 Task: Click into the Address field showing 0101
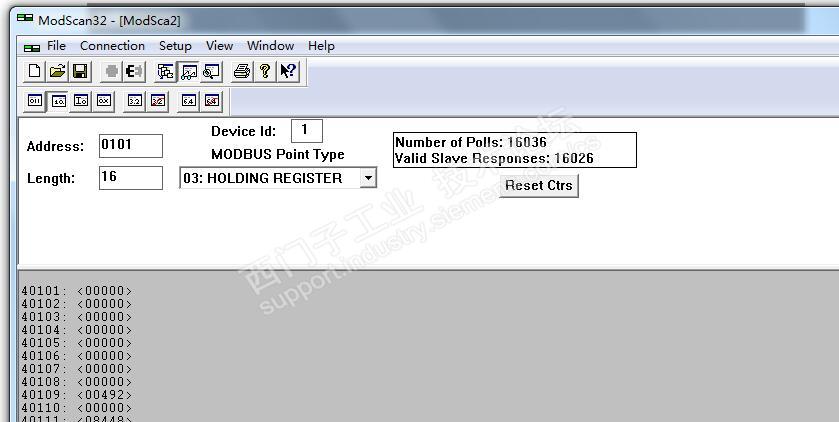click(x=131, y=146)
